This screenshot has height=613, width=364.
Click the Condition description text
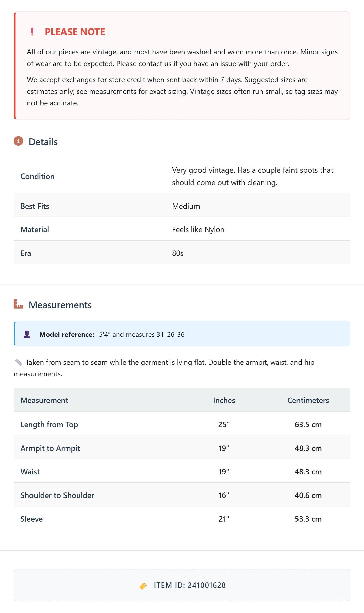(x=252, y=176)
